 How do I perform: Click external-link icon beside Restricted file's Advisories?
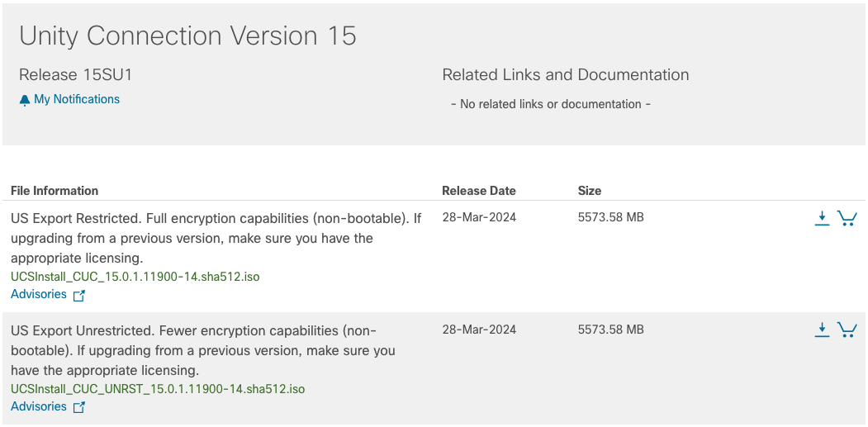coord(79,295)
